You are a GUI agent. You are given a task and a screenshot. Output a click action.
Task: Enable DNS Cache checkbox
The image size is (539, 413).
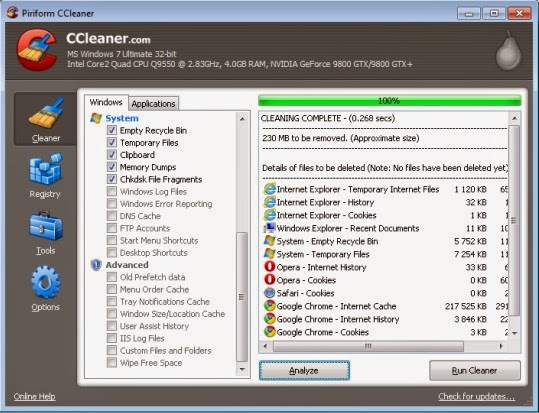(x=112, y=216)
